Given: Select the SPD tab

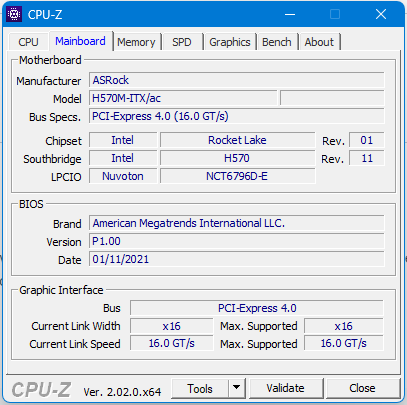Looking at the screenshot, I should pyautogui.click(x=182, y=42).
